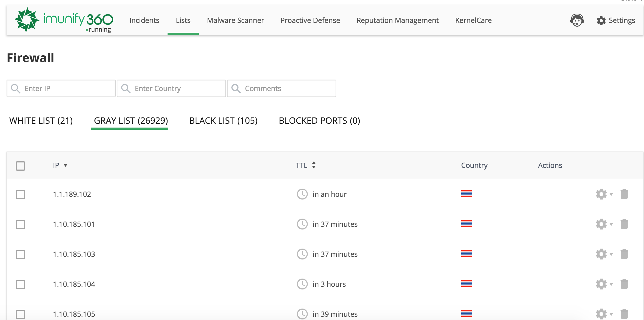Remove 1.10.185.104 using its trash icon
This screenshot has width=644, height=320.
click(x=624, y=284)
